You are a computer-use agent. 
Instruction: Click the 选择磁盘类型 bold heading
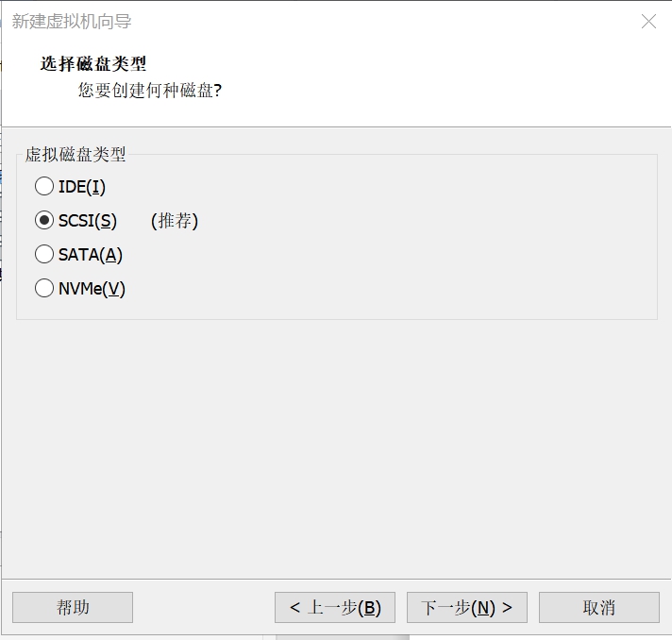93,64
